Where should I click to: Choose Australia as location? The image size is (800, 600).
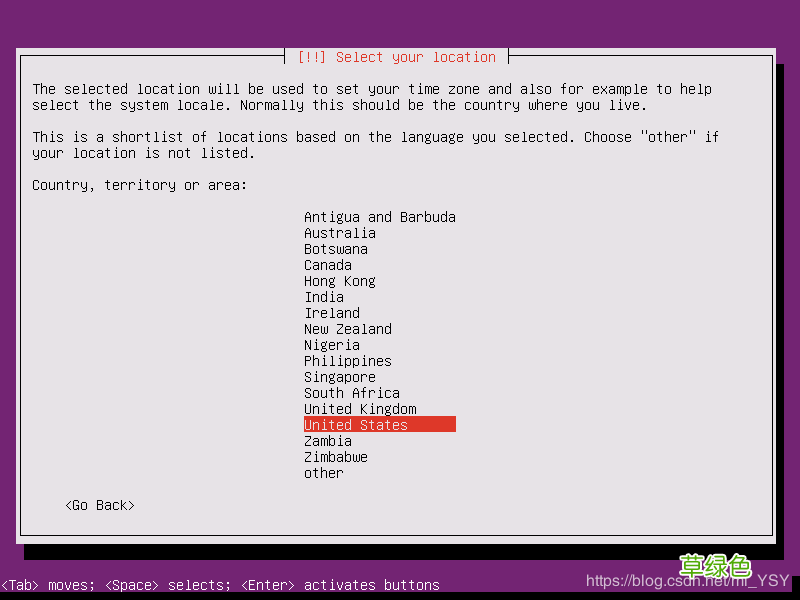pos(340,233)
